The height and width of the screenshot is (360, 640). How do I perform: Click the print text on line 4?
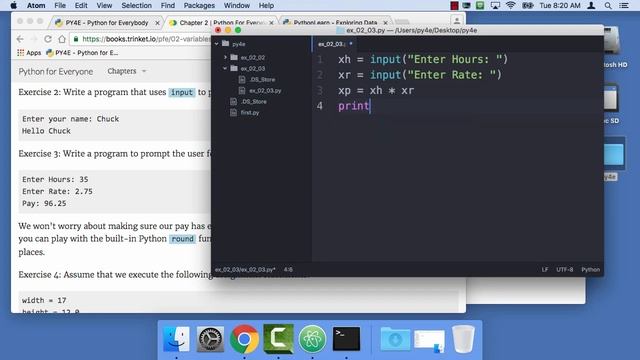point(353,106)
